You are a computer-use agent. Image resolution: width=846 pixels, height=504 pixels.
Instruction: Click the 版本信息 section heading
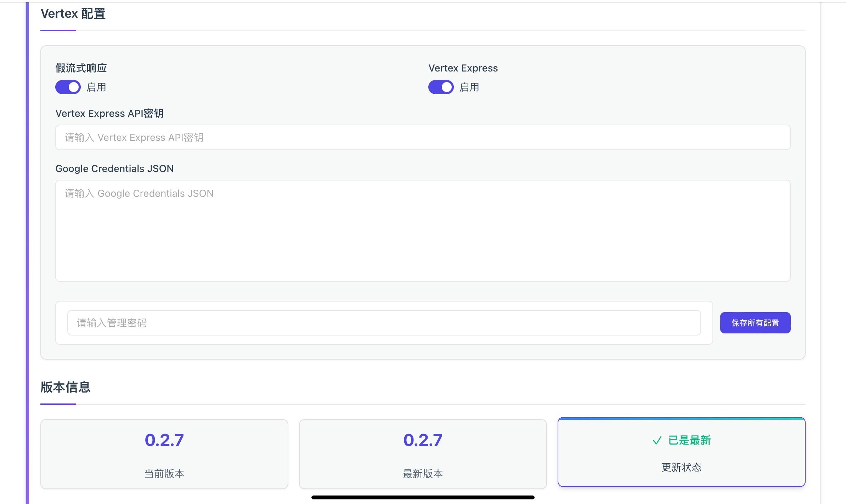(x=65, y=387)
